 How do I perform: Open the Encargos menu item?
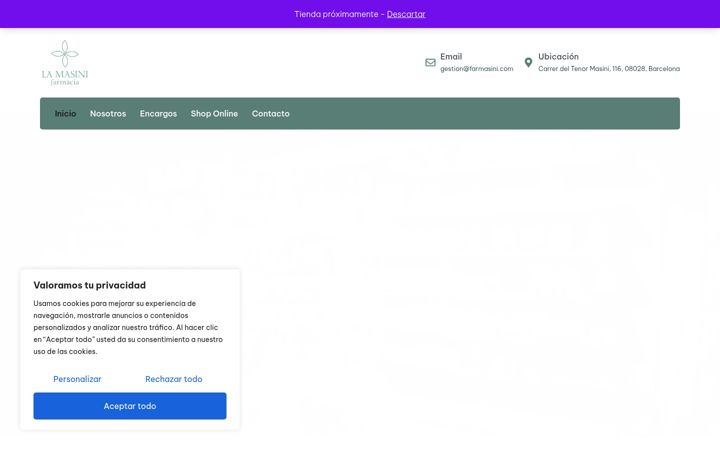coord(158,113)
